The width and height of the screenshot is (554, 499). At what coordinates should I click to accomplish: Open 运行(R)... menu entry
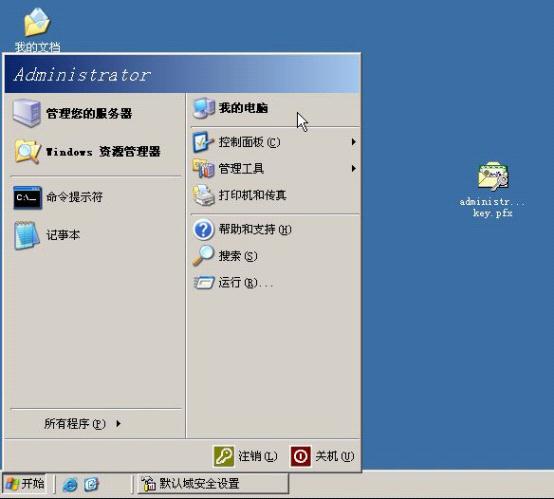[x=275, y=283]
